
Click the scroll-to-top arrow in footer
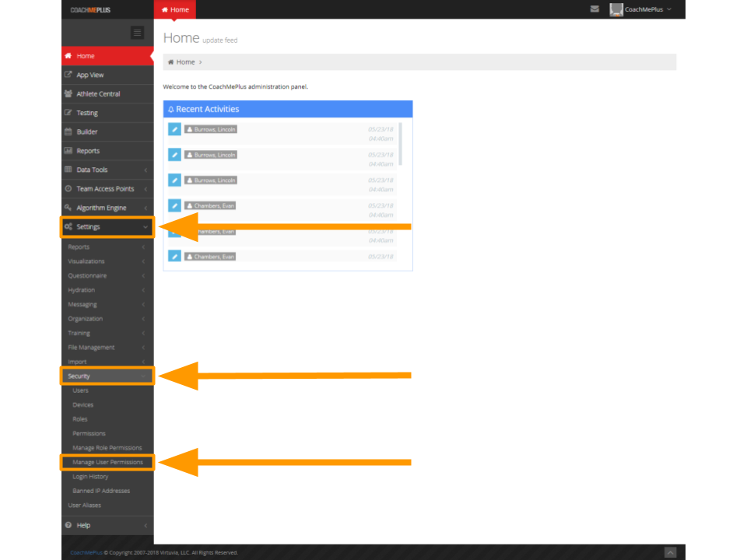(670, 552)
